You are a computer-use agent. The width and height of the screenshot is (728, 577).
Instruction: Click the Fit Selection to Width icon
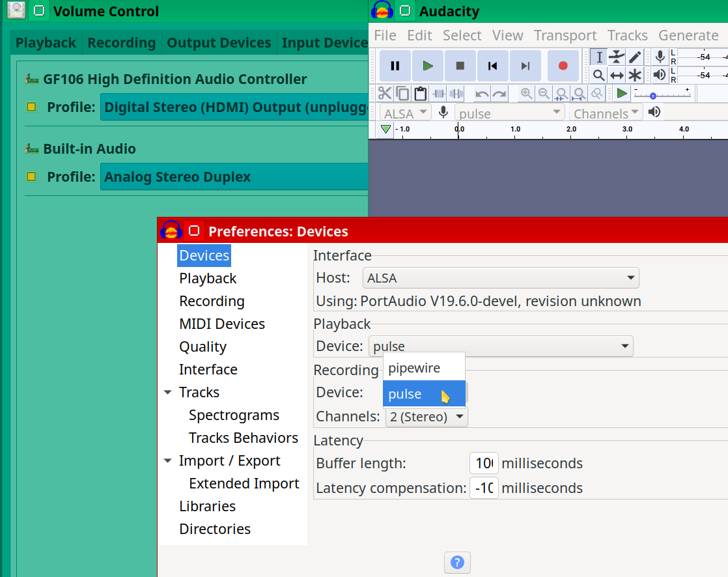[x=561, y=94]
